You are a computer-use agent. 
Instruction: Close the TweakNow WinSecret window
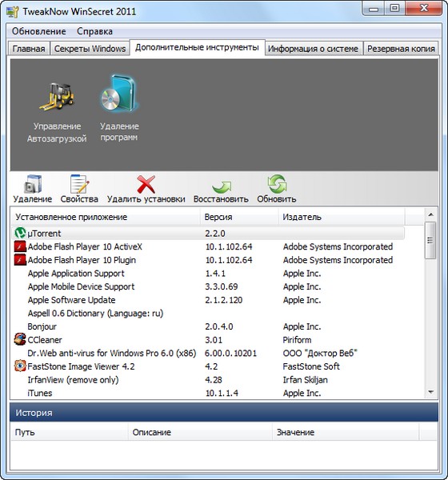coord(424,9)
